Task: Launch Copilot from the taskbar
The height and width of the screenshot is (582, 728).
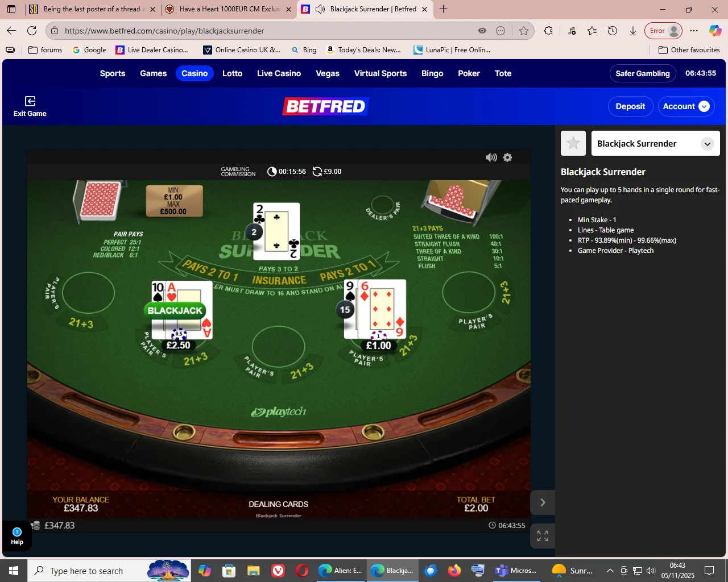Action: [x=205, y=571]
